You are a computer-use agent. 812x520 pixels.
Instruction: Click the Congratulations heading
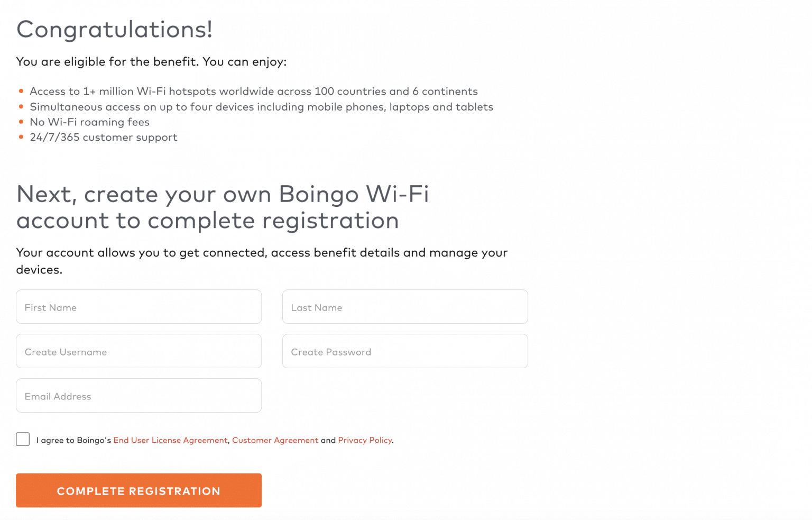[115, 30]
